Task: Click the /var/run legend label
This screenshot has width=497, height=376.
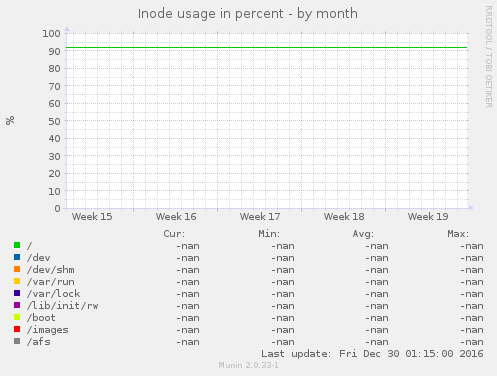Action: [x=51, y=282]
